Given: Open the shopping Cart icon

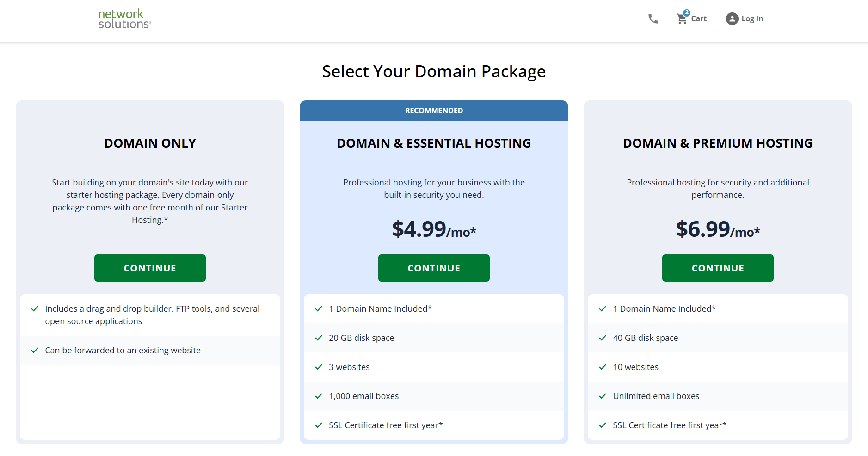Looking at the screenshot, I should [x=681, y=18].
